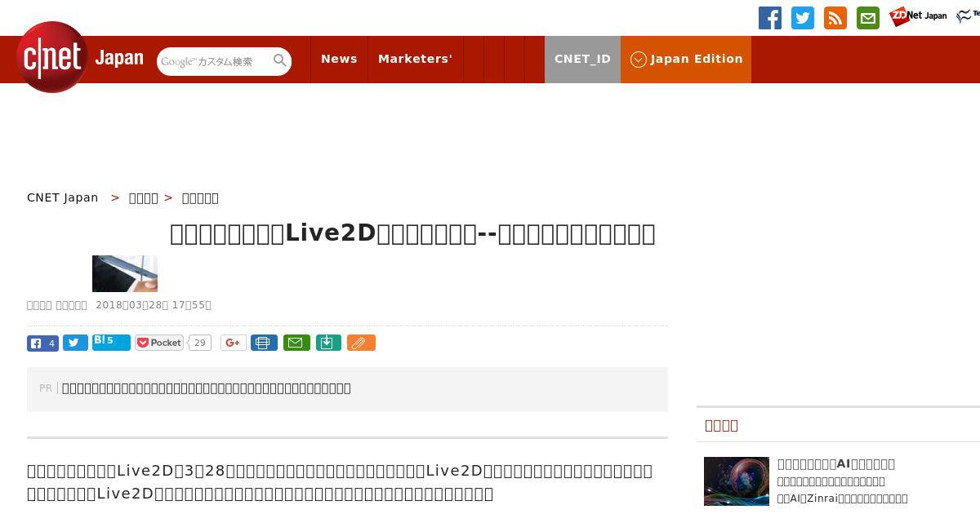Share article with Facebook button showing 4
The width and height of the screenshot is (980, 514).
point(42,343)
